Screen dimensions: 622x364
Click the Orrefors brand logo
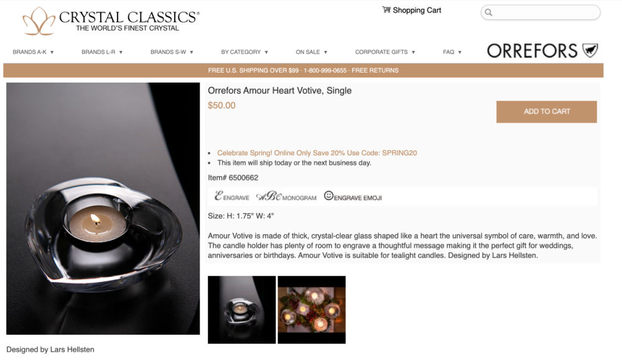542,51
